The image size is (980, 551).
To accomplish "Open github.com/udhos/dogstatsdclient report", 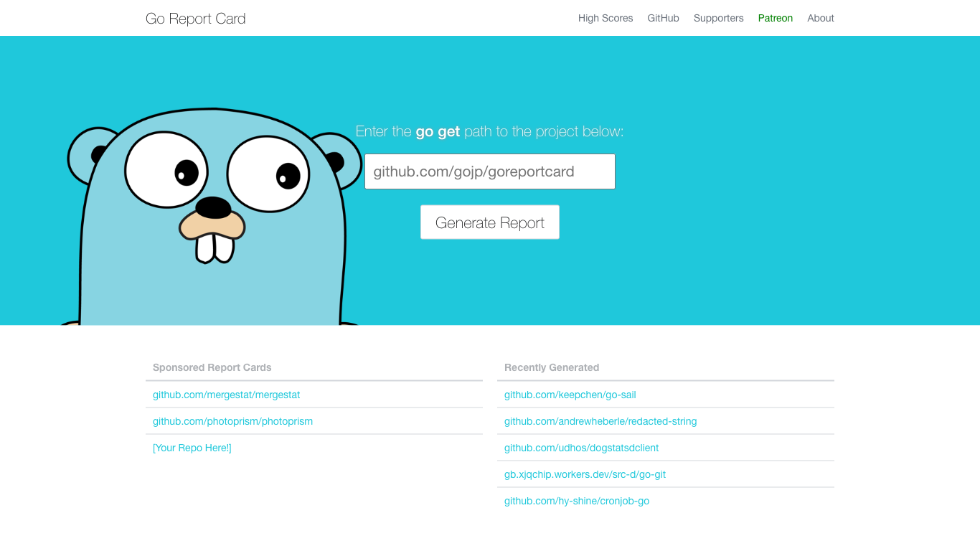I will pos(581,448).
